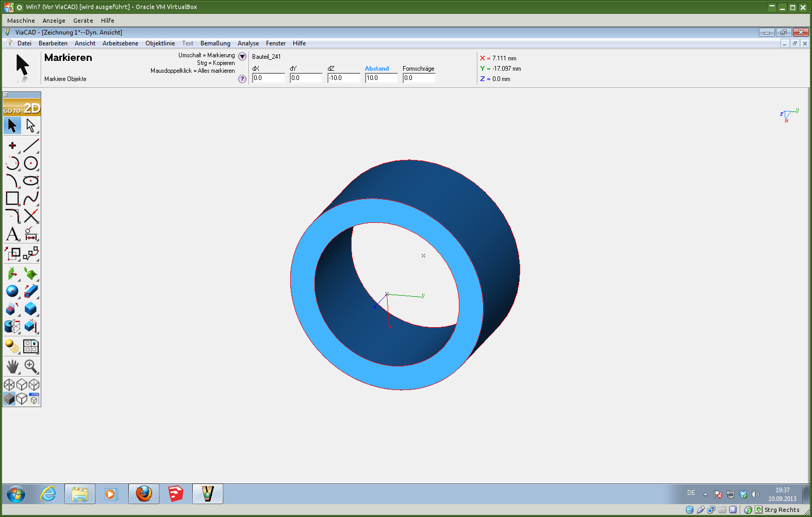Viewport: 812px width, 517px height.
Task: Switch to the hollow arrow selection tool
Action: 31,126
